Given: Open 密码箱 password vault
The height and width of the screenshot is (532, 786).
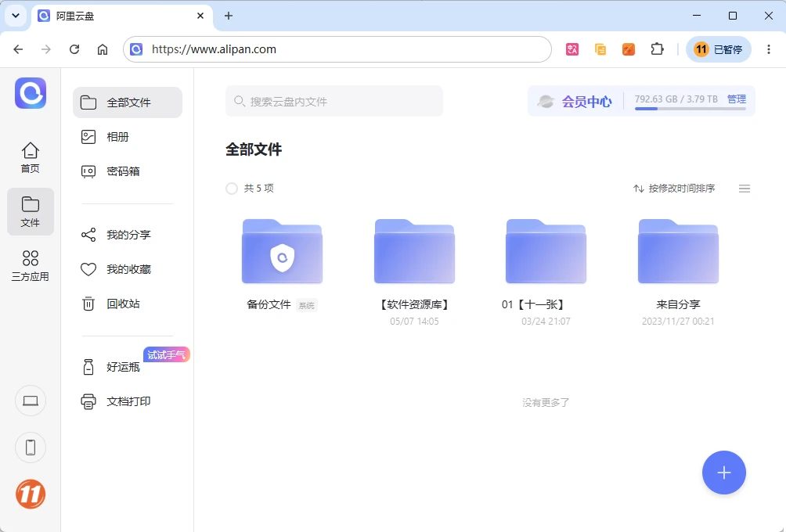Looking at the screenshot, I should [x=128, y=171].
